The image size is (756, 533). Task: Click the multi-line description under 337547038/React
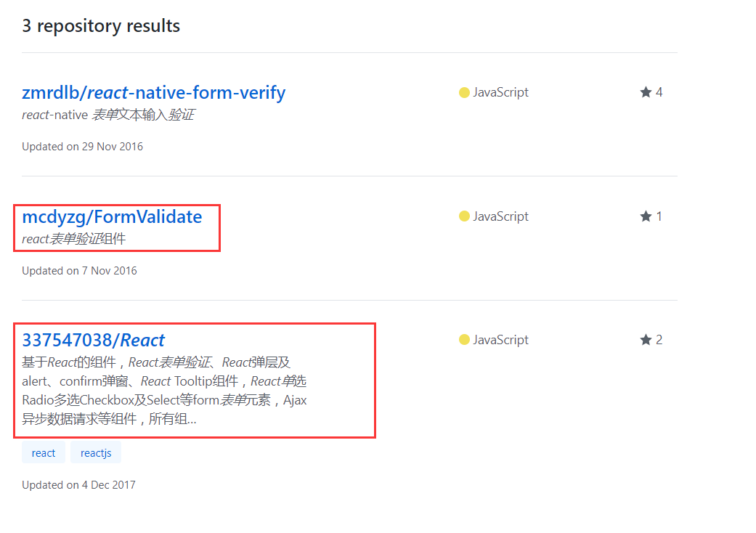coord(164,391)
